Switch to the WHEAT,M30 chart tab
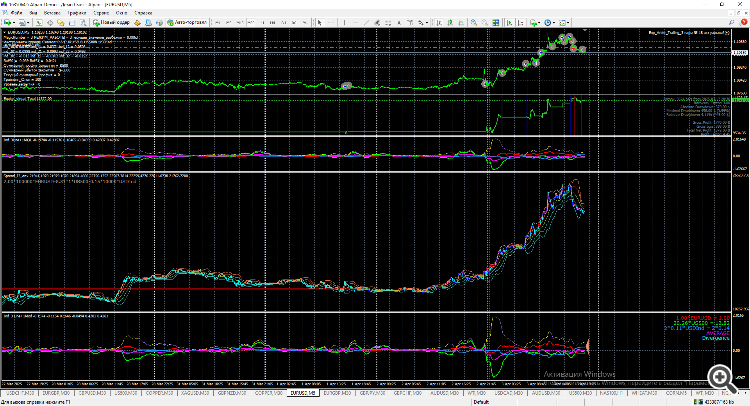 tap(644, 393)
